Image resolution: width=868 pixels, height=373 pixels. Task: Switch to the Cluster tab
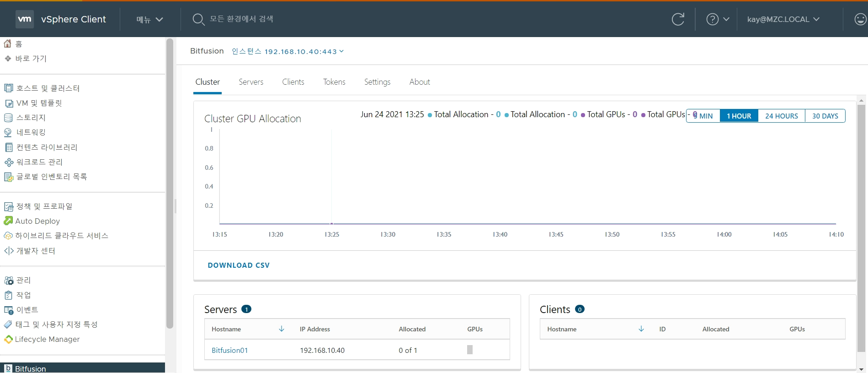pos(208,82)
